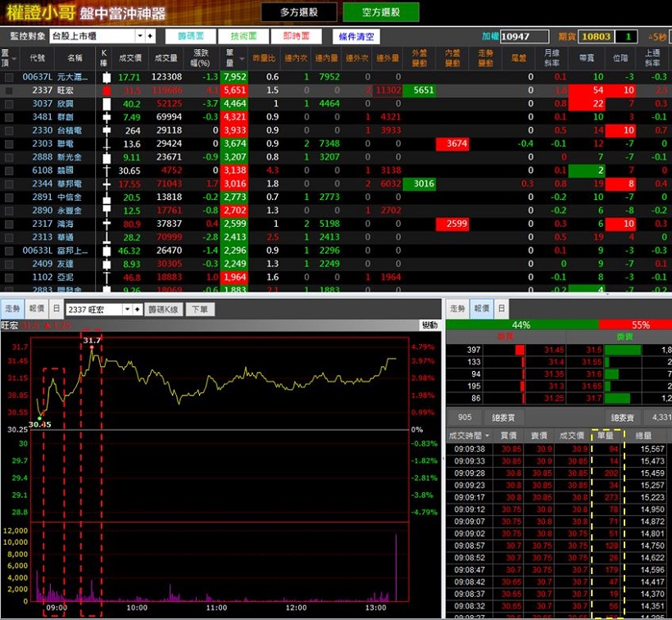Click the 變動 button above the chart
Viewport: 672px width, 620px height.
click(x=429, y=325)
